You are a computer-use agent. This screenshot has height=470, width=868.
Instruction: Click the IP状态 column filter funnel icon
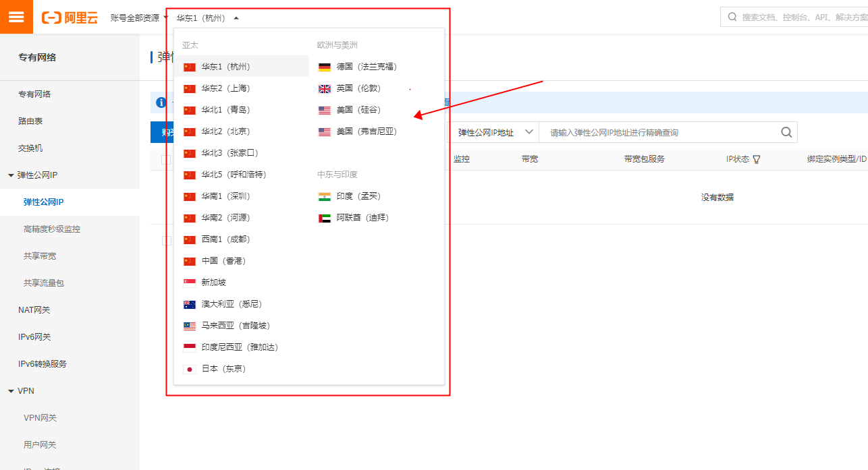pyautogui.click(x=757, y=159)
